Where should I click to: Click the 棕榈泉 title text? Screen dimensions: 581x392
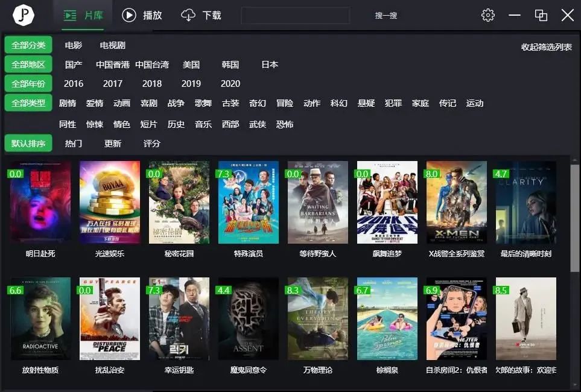pyautogui.click(x=387, y=370)
